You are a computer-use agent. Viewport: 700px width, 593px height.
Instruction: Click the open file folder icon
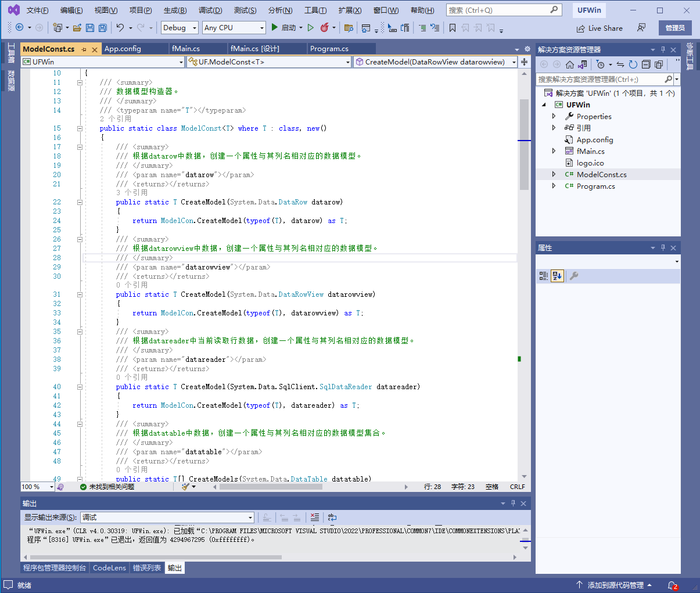coord(77,27)
